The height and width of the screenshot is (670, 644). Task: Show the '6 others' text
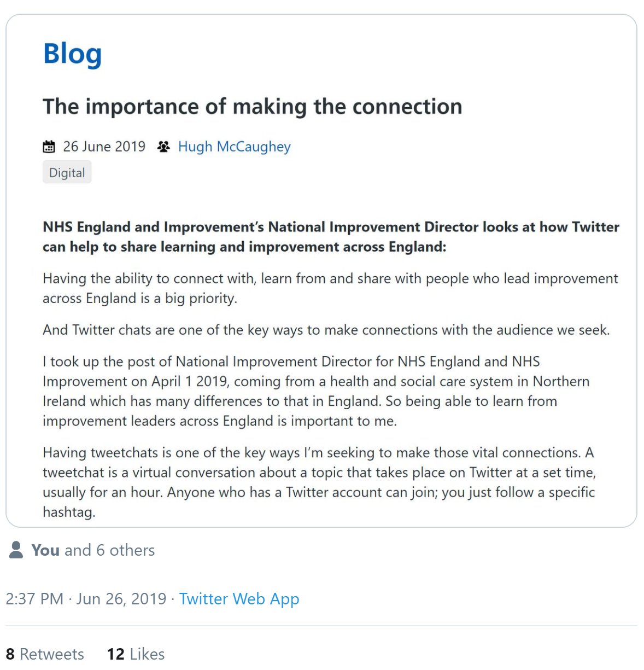tap(125, 550)
